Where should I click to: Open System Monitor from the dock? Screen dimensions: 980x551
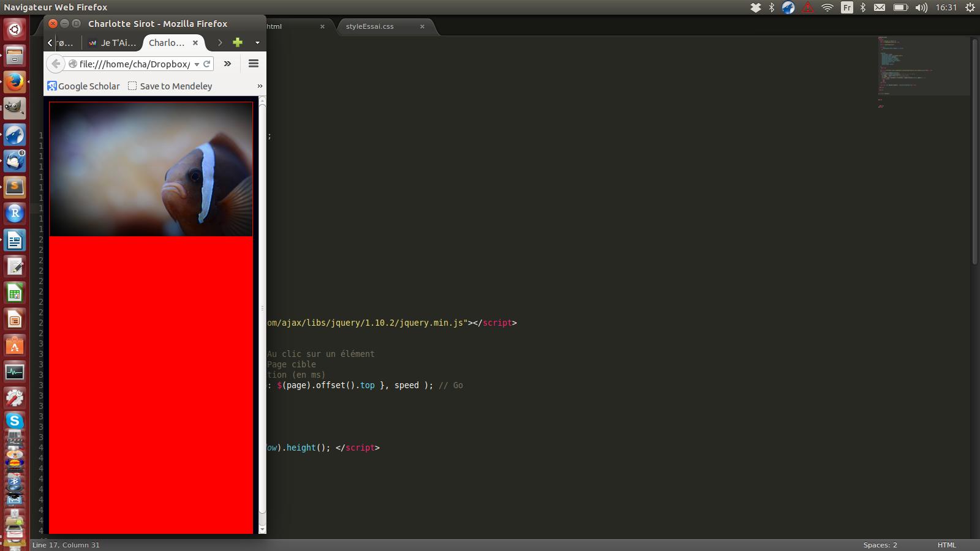pos(15,372)
